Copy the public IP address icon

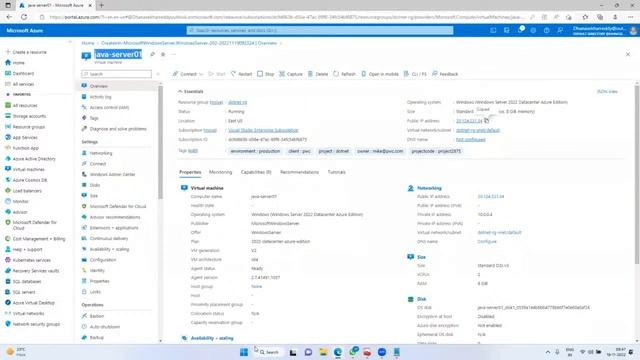tap(487, 121)
